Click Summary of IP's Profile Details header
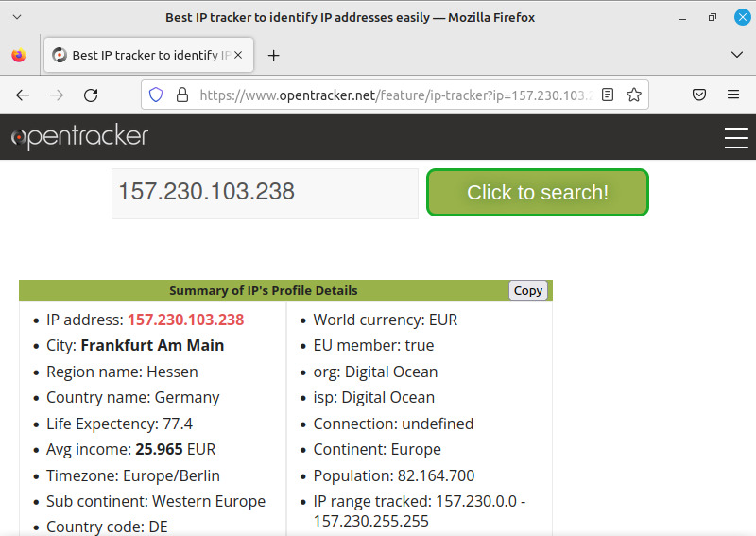Viewport: 756px width, 536px height. 264,290
